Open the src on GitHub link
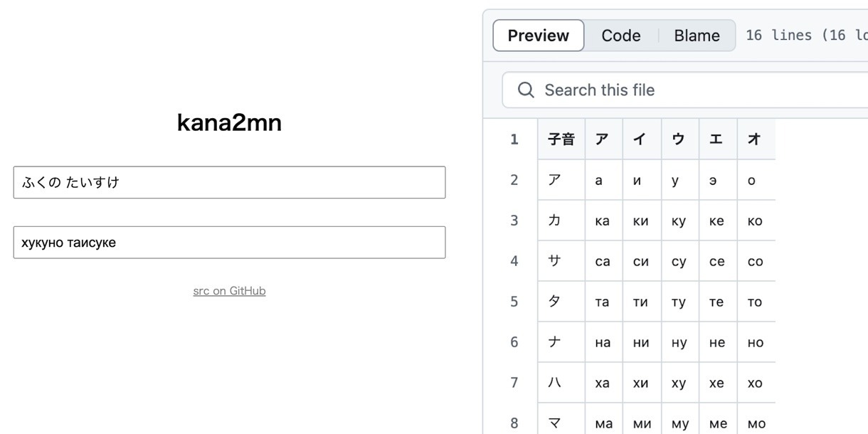Image resolution: width=868 pixels, height=434 pixels. point(229,290)
